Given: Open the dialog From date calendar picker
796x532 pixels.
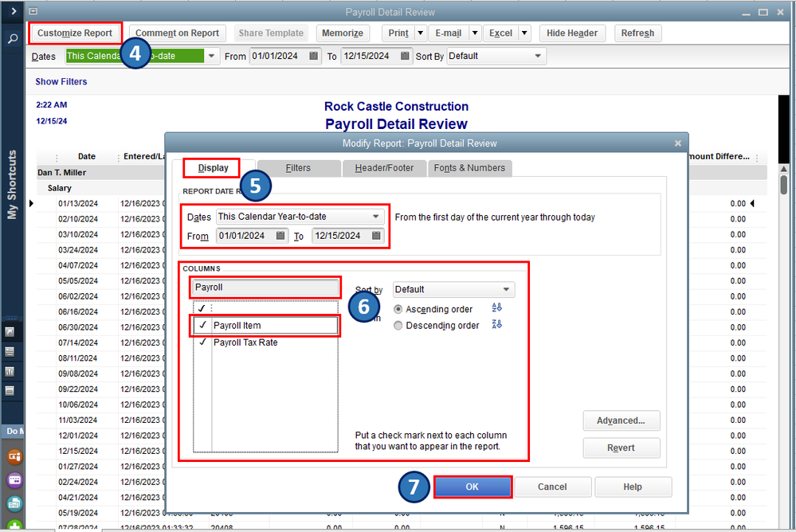Looking at the screenshot, I should tap(280, 236).
